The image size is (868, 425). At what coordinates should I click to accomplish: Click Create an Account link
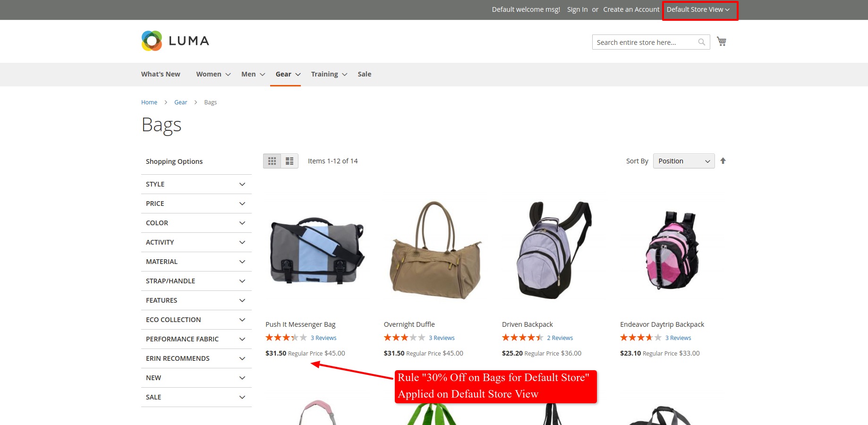pos(631,9)
